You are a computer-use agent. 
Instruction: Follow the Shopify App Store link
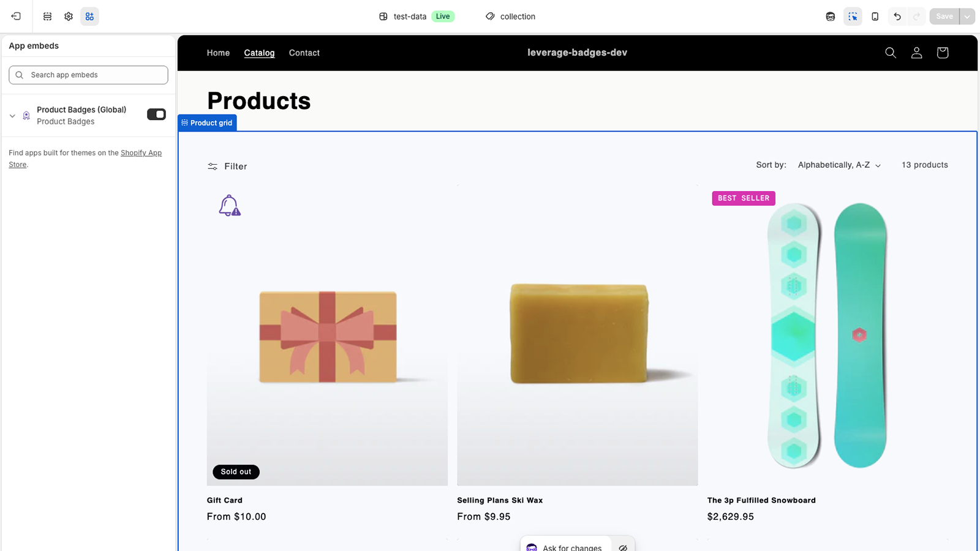click(85, 159)
